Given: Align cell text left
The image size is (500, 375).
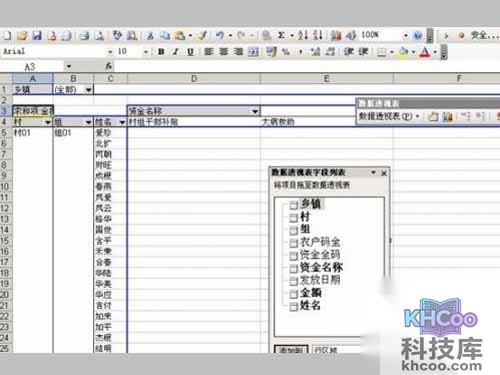Looking at the screenshot, I should (x=209, y=52).
